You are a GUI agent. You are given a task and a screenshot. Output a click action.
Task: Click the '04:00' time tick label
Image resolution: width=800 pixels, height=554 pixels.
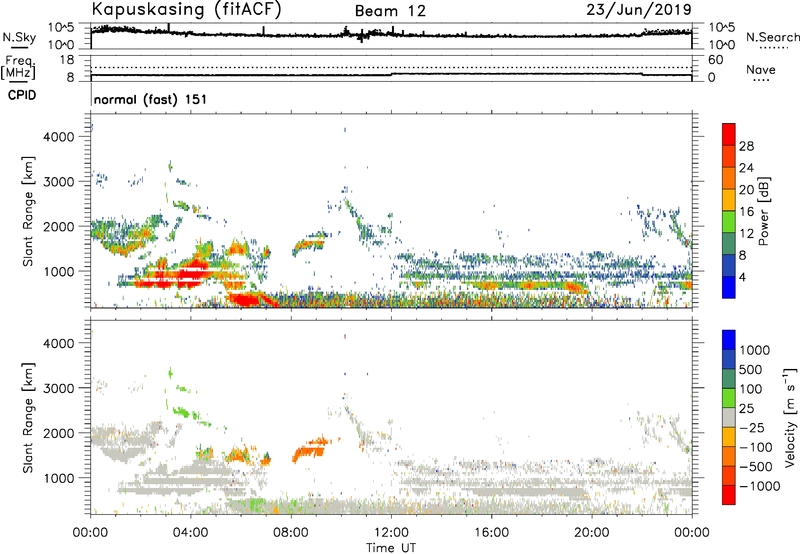tap(190, 533)
